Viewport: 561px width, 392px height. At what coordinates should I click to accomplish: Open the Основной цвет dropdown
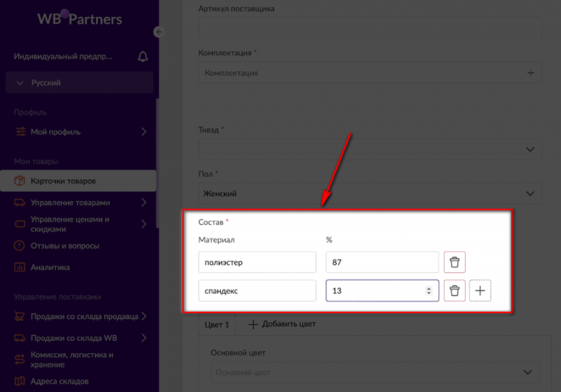[375, 372]
